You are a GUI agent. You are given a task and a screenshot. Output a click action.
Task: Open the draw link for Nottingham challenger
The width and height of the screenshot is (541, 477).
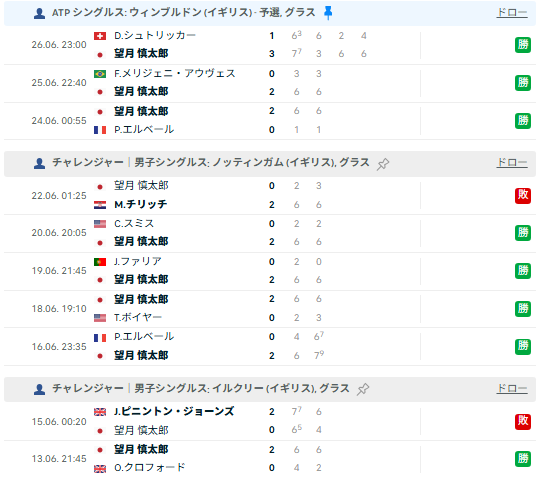pos(512,162)
